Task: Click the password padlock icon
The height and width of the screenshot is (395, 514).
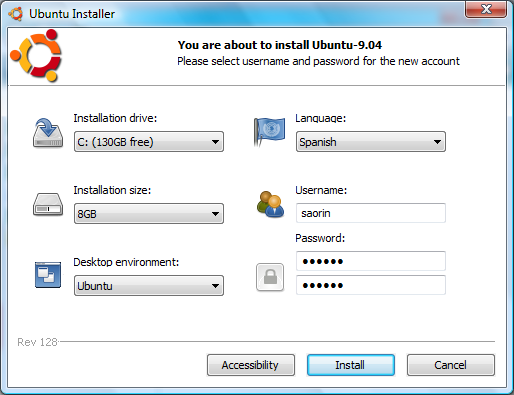Action: (270, 277)
